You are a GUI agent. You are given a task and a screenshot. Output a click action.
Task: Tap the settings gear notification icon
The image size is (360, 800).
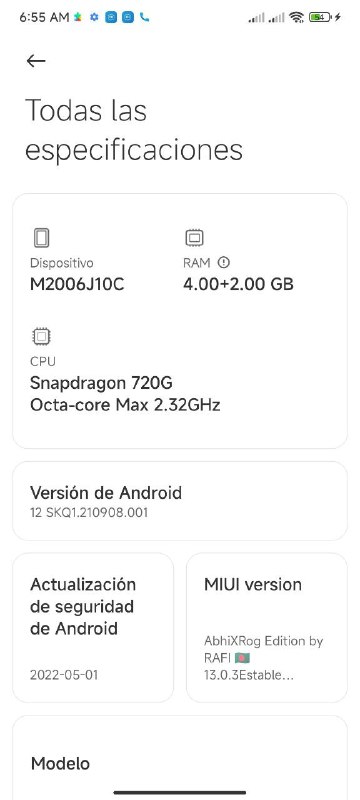[x=94, y=17]
